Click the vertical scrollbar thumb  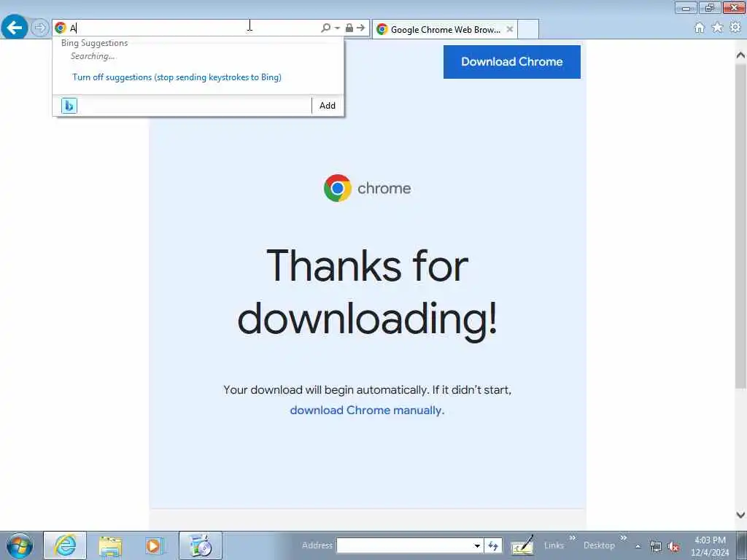coord(740,226)
